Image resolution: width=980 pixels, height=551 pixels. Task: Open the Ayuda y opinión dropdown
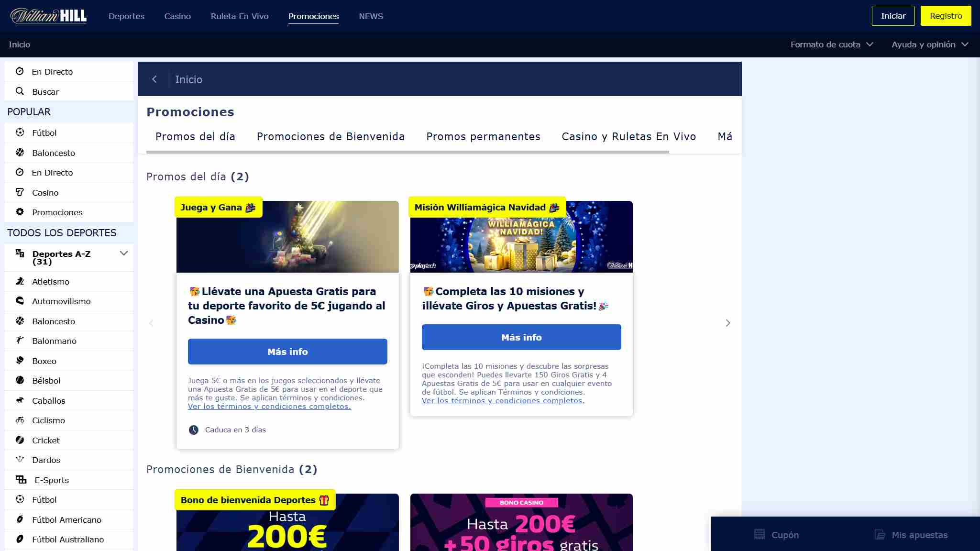(930, 44)
